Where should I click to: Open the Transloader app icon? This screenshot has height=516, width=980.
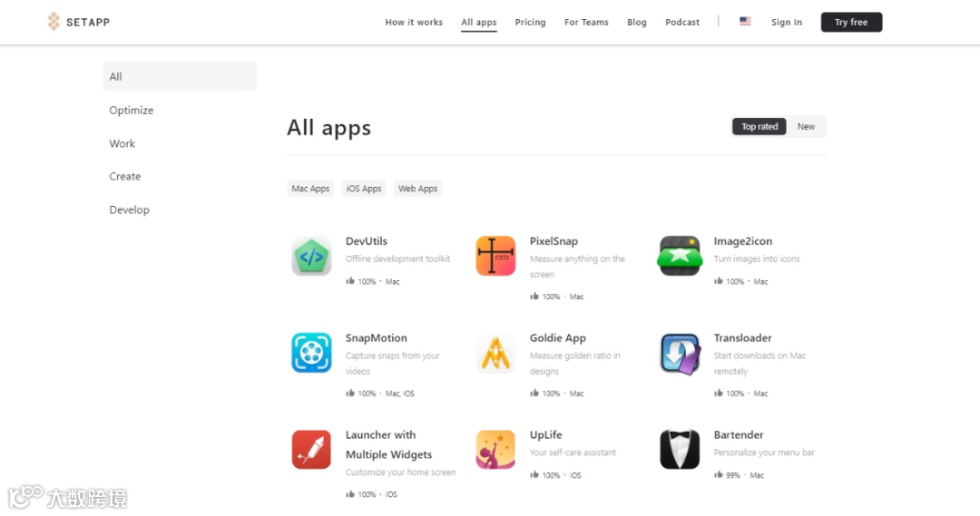(680, 354)
